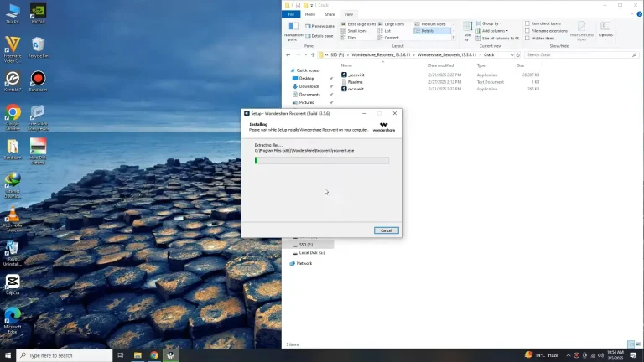
Task: Select the Internet Download Manager desktop icon
Action: (x=13, y=185)
